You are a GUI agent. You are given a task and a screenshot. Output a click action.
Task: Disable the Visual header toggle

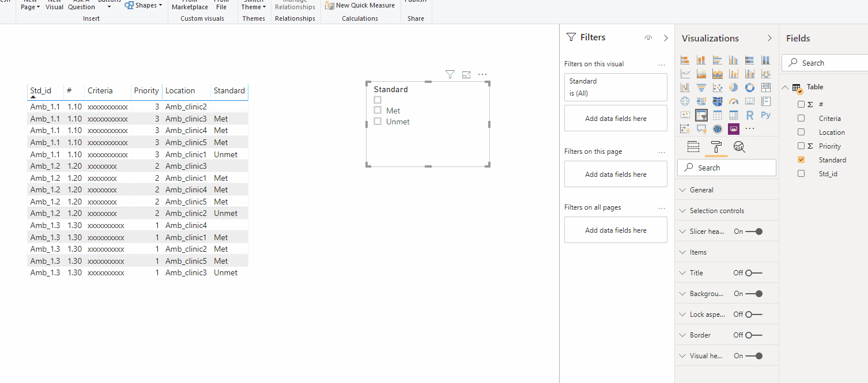tap(754, 356)
